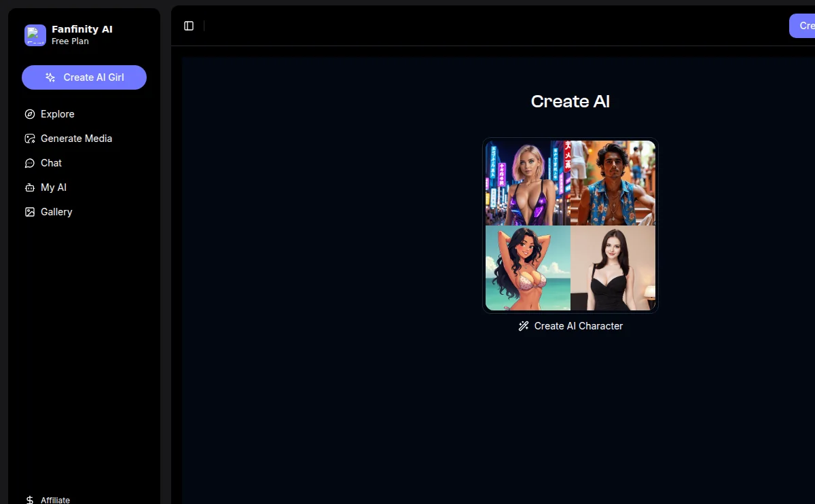Click the sparkle icon in Create AI Girl
815x504 pixels.
pos(50,77)
